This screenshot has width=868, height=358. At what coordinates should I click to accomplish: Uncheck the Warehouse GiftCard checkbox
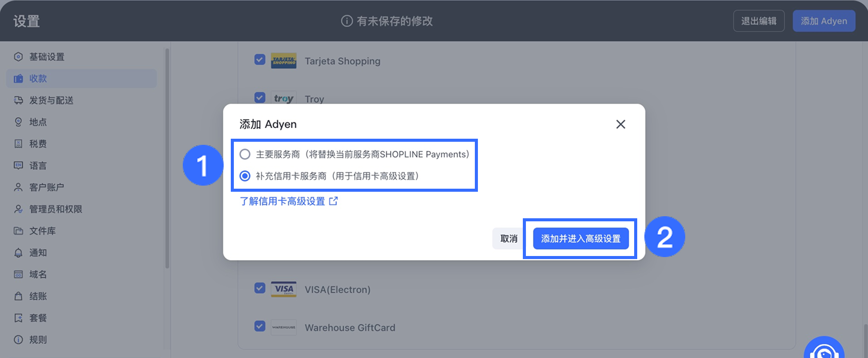(260, 326)
